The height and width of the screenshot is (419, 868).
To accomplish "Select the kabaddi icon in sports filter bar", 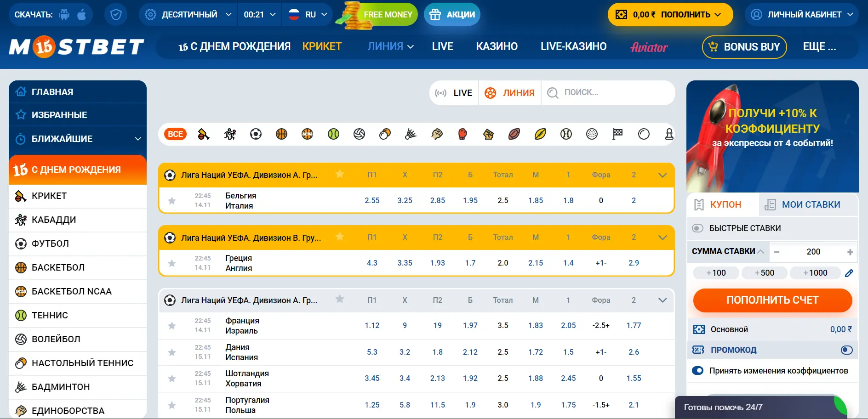I will pos(230,134).
